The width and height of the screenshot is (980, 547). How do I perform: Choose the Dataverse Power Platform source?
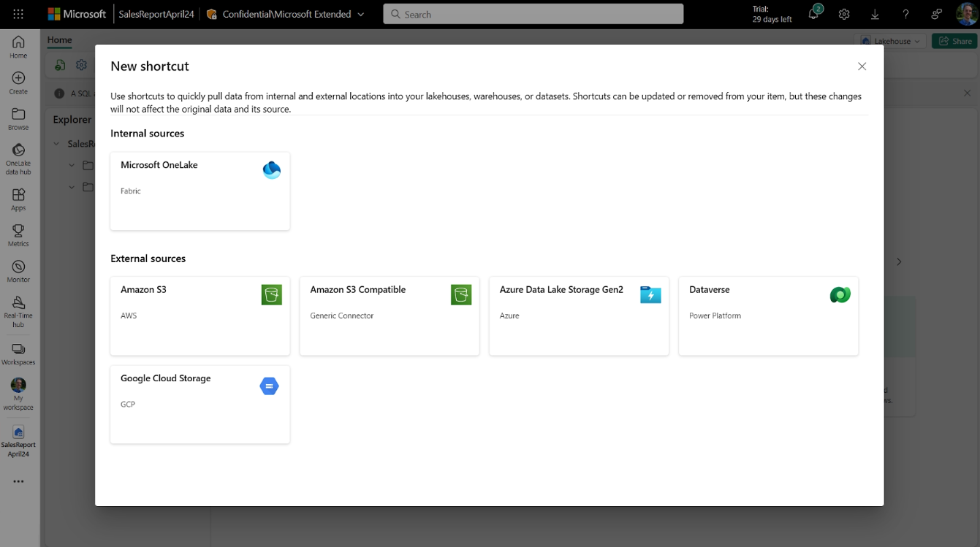[767, 315]
